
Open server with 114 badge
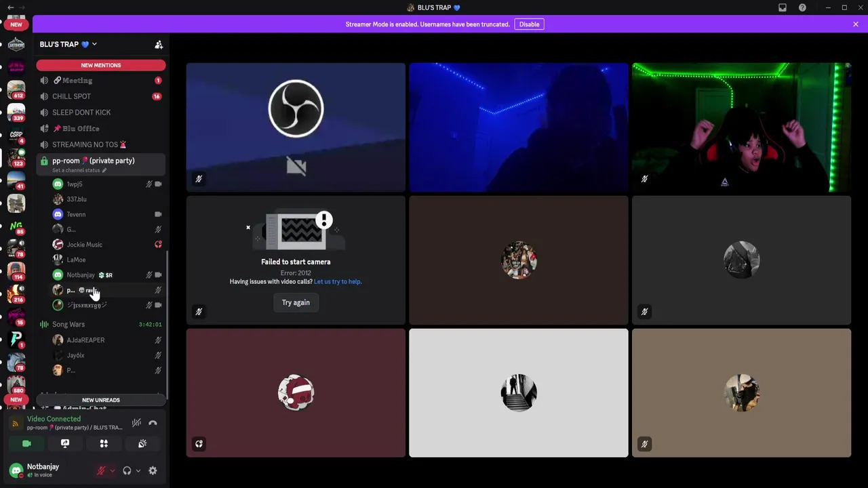[x=16, y=271]
